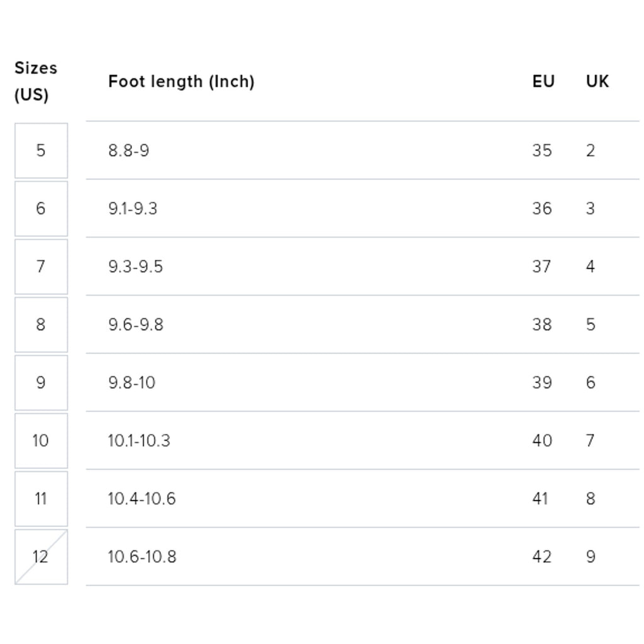Click UK size 9 value
The width and height of the screenshot is (644, 644).
coord(591,557)
